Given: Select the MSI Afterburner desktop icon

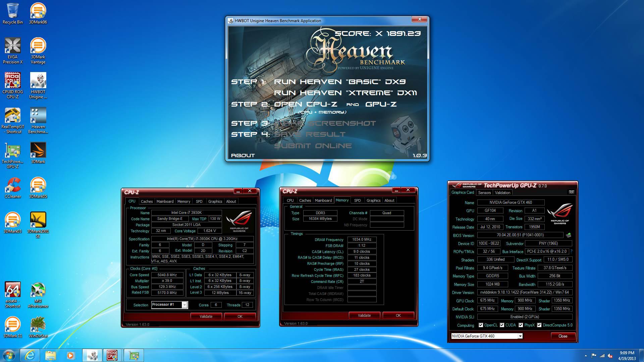Looking at the screenshot, I should tap(38, 295).
